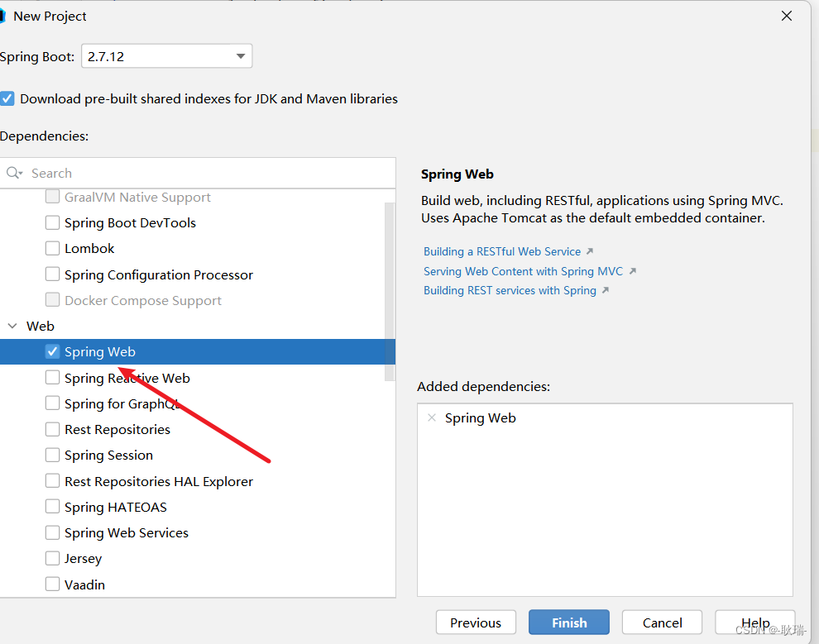Viewport: 819px width, 644px height.
Task: Click the Help button
Action: 754,623
